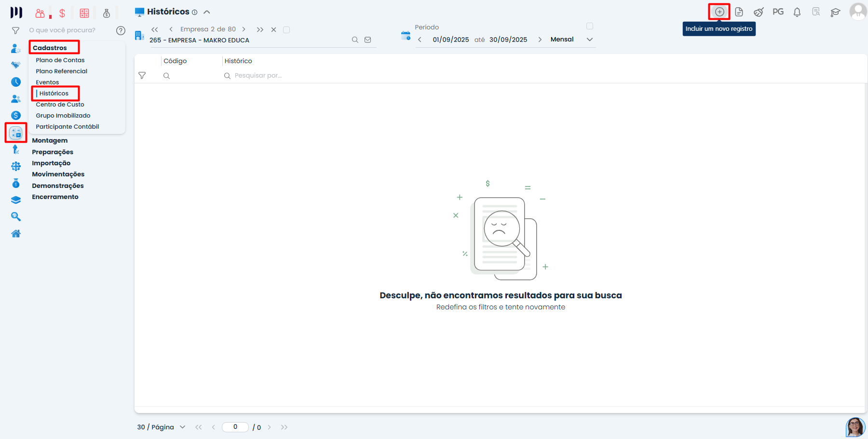The image size is (868, 439).
Task: Clear the company selection with the X
Action: click(273, 30)
